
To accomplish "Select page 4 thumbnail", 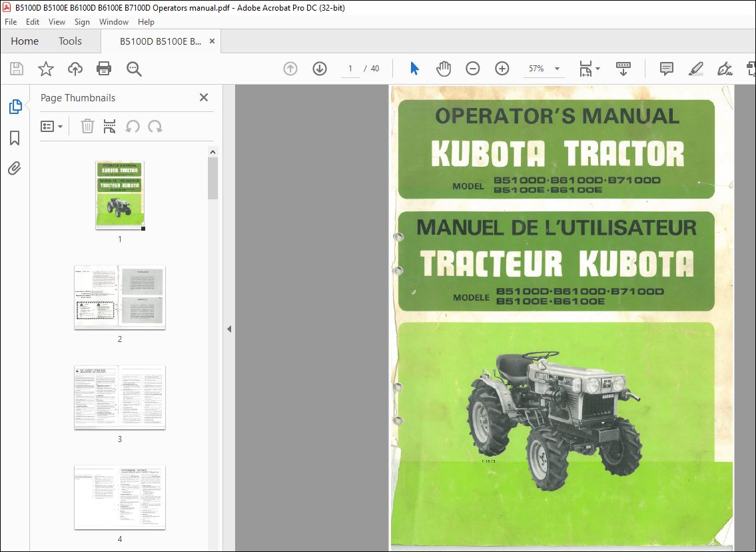I will tap(120, 497).
